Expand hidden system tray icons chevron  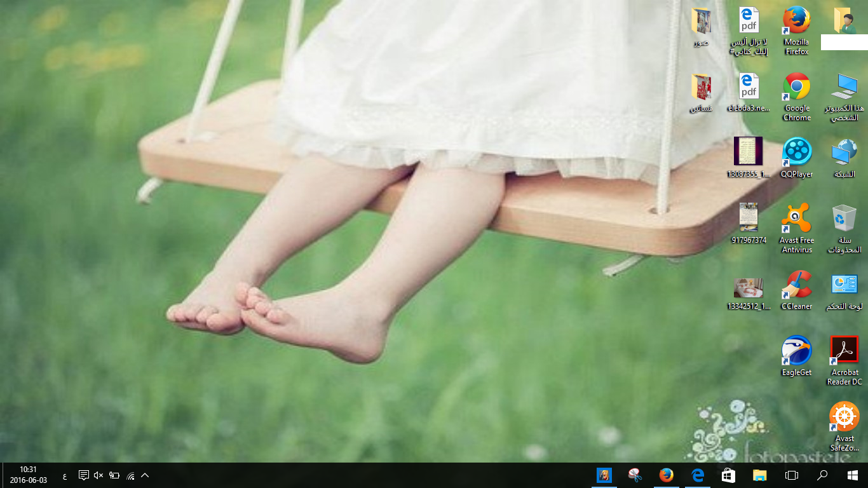[145, 475]
